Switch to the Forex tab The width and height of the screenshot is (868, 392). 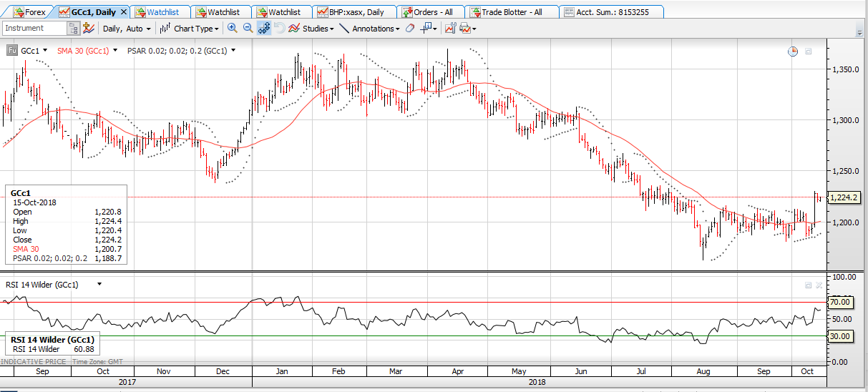29,12
